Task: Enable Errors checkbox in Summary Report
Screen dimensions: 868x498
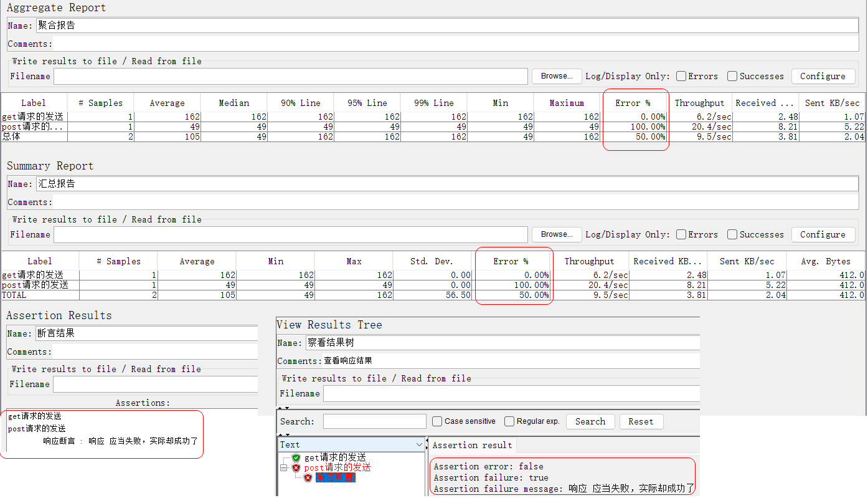Action: [x=682, y=234]
